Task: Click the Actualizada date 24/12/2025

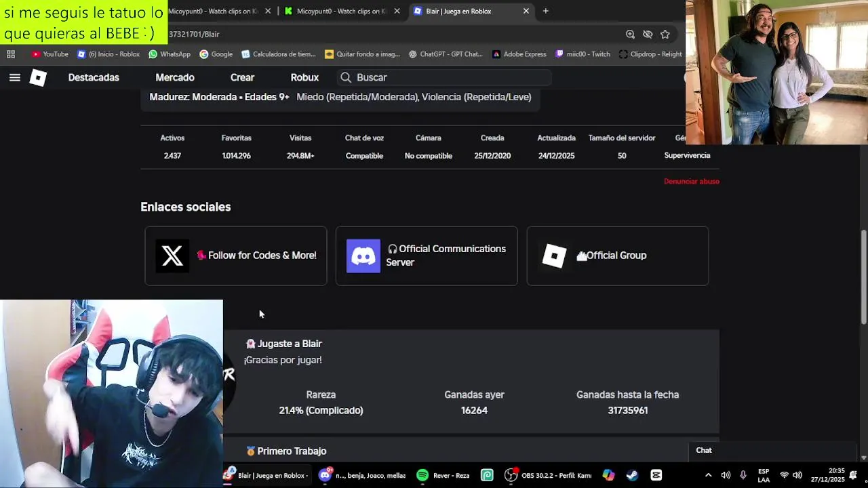Action: click(556, 156)
